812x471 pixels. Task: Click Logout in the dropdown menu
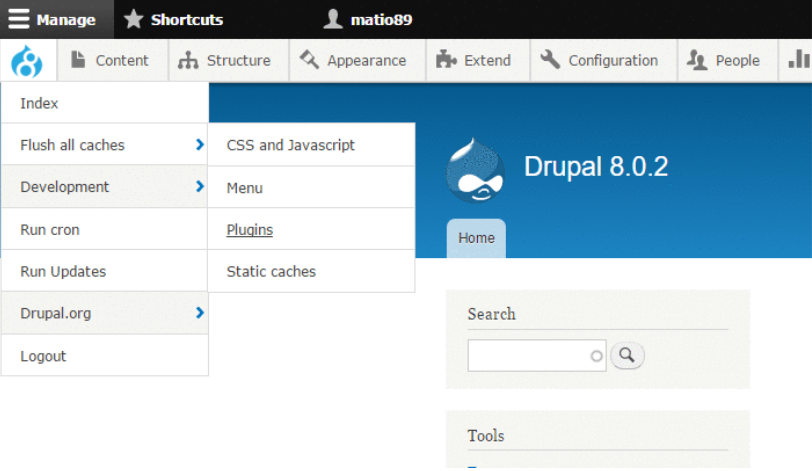(x=43, y=356)
